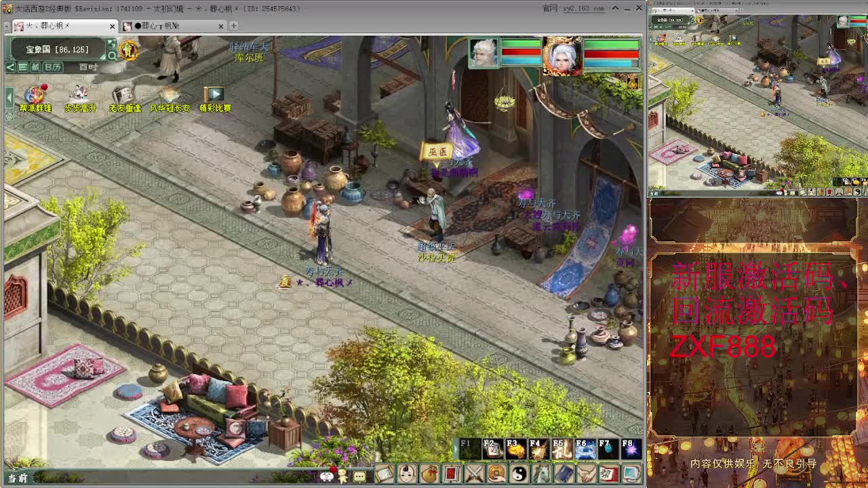Screen dimensions: 868x488
Task: Click the 截 screenshot button
Action: [x=35, y=67]
